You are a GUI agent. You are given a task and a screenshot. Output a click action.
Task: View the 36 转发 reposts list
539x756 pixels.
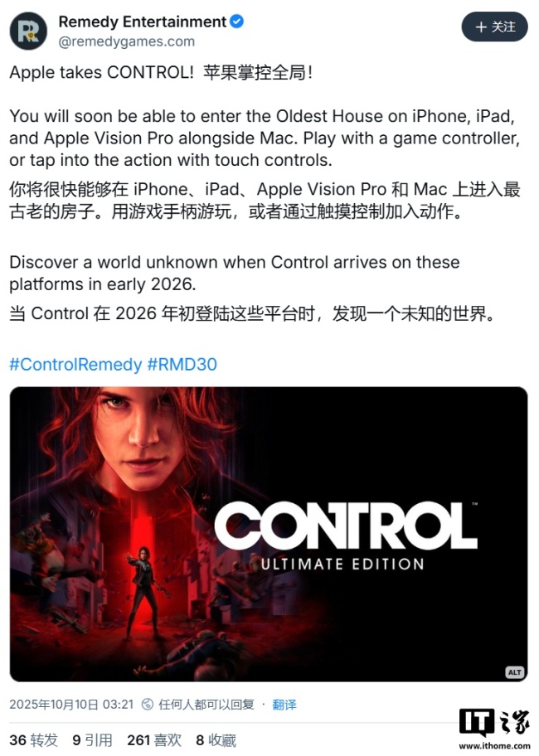point(34,739)
